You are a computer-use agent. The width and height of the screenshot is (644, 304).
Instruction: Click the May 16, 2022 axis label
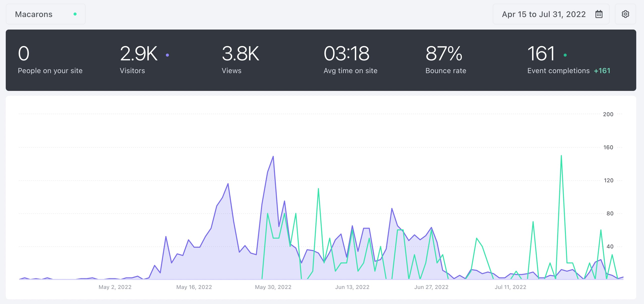point(194,287)
